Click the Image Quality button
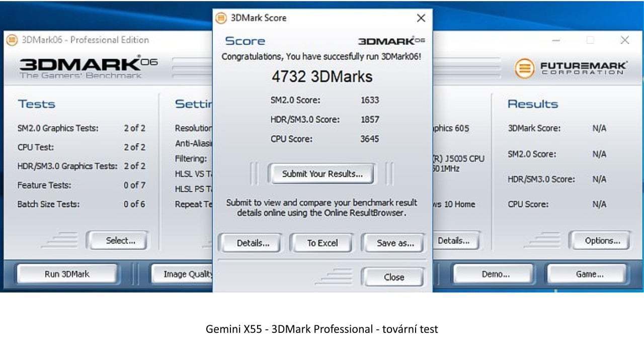 click(183, 274)
